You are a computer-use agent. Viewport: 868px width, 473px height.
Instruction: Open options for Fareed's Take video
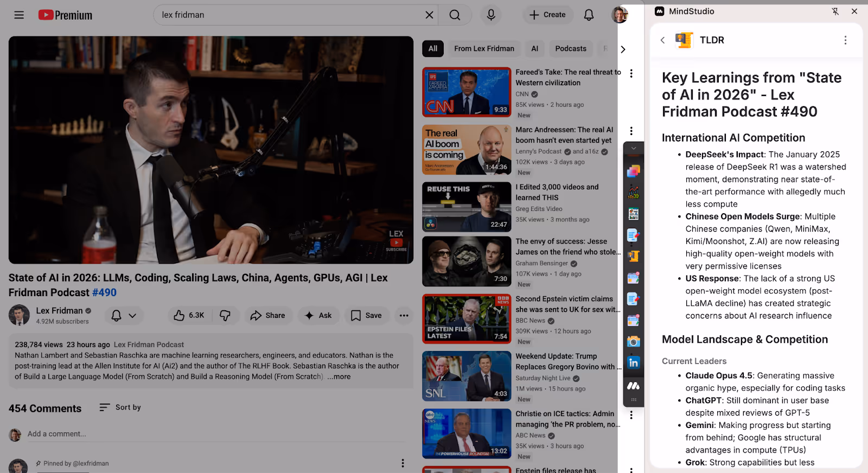pos(631,73)
